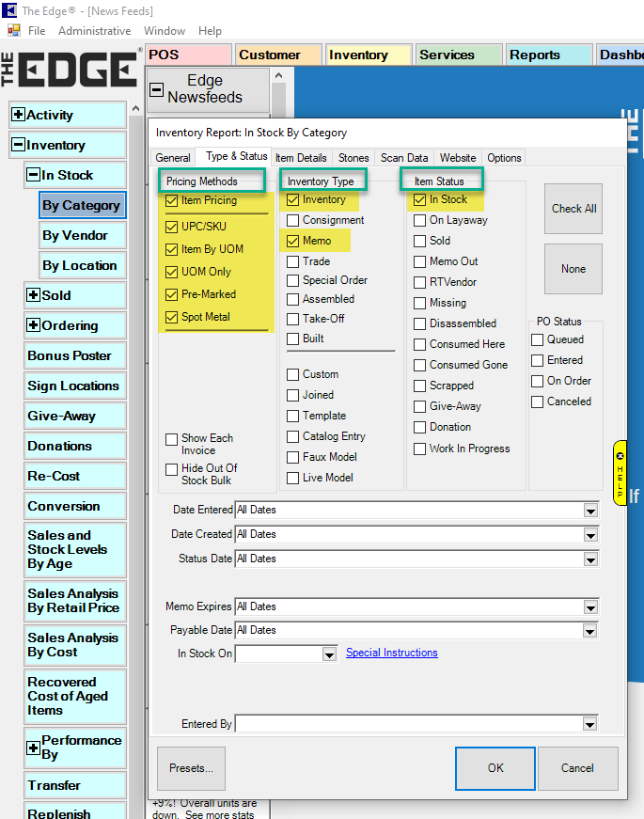Open the Reports top navigation tab

click(535, 55)
